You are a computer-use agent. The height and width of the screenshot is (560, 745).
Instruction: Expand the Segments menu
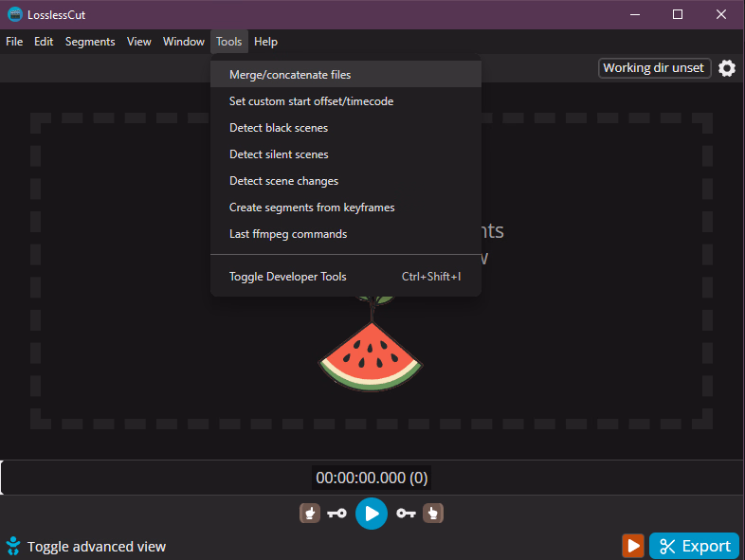pyautogui.click(x=90, y=42)
